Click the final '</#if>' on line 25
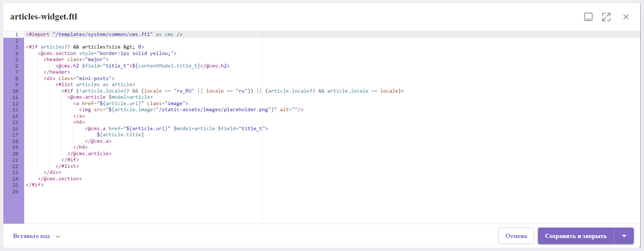 tap(35, 185)
